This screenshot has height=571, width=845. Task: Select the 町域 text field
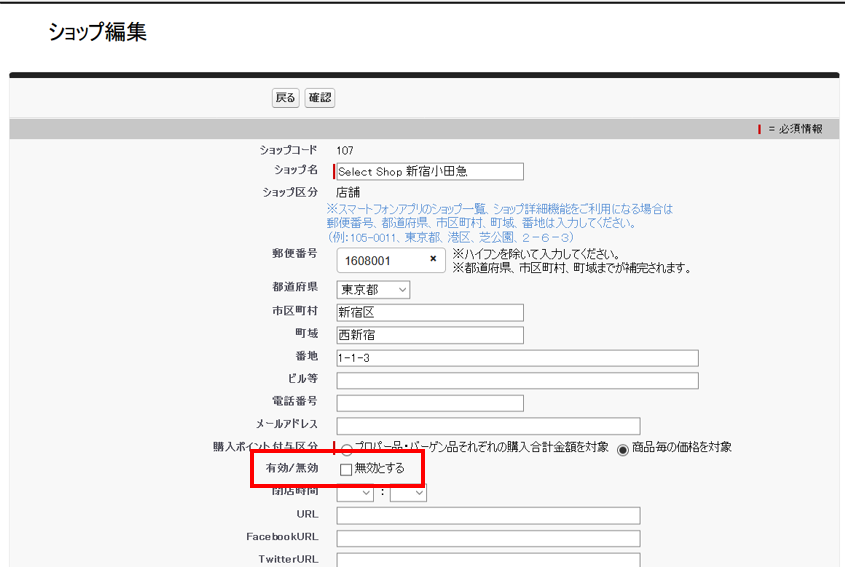coord(430,335)
